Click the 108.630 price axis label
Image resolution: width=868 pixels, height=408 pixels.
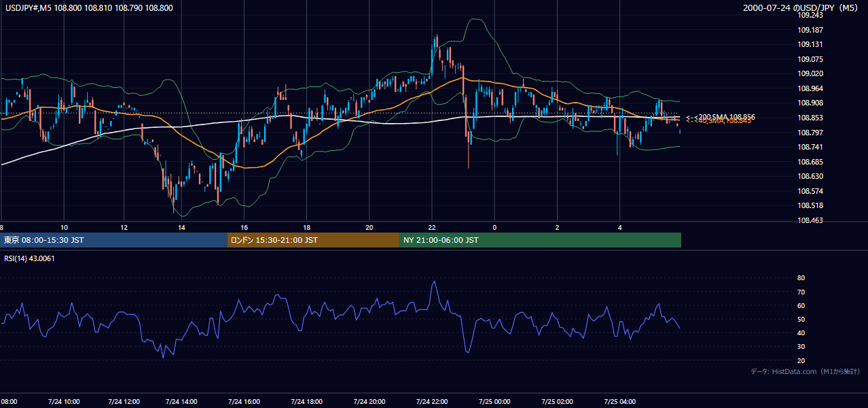(810, 176)
